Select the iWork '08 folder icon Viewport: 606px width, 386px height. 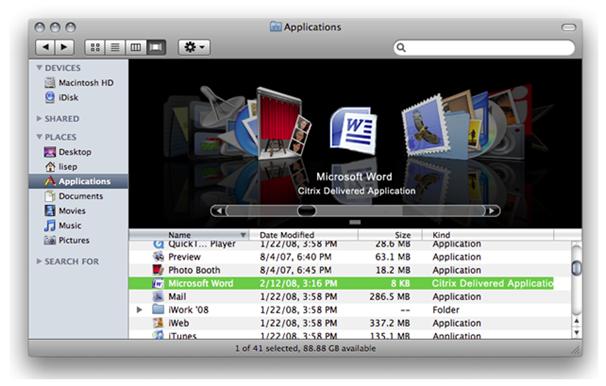(158, 309)
